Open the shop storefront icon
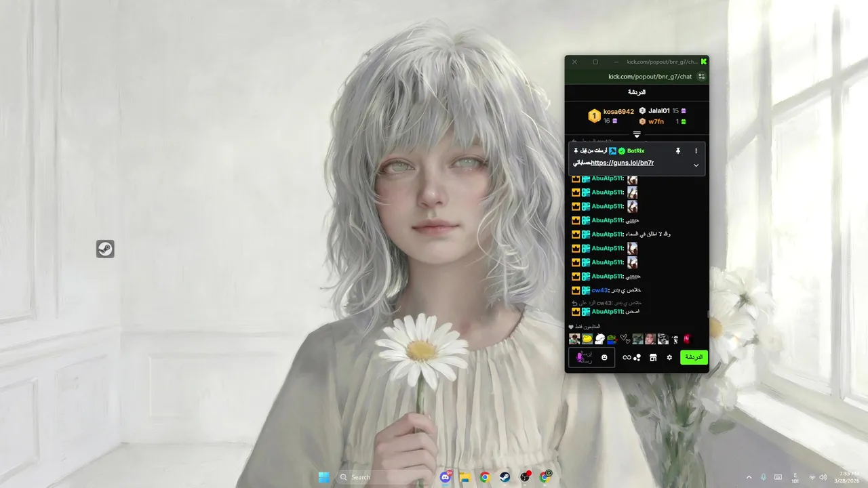This screenshot has height=488, width=868. click(653, 357)
